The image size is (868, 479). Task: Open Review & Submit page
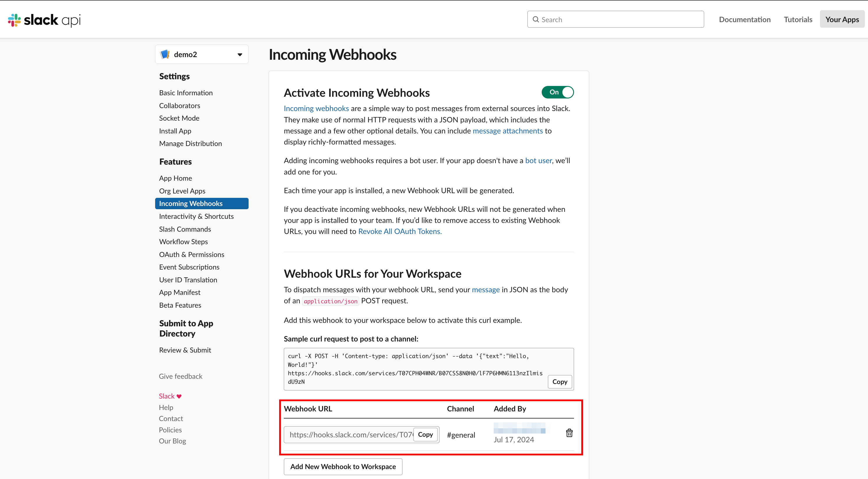tap(185, 350)
